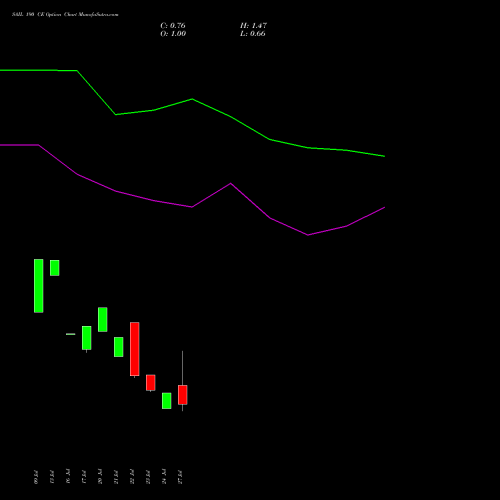Viewport: 500px width, 500px height.
Task: Click the high value H: 1.47
Action: (253, 26)
